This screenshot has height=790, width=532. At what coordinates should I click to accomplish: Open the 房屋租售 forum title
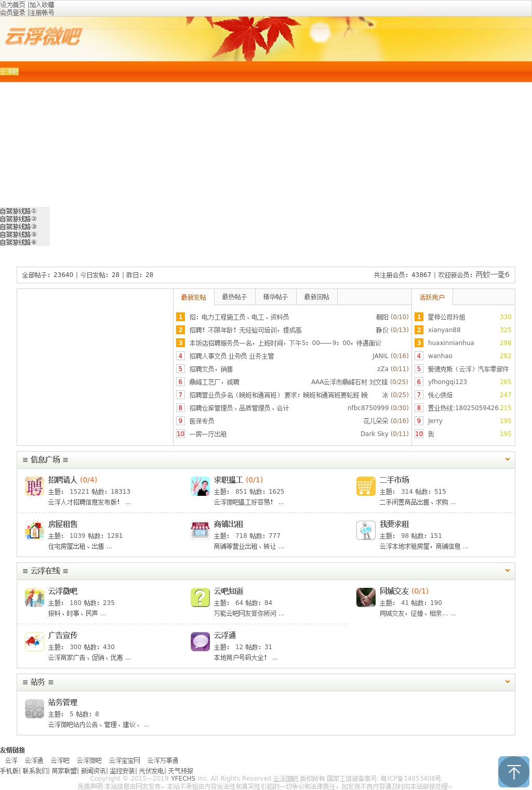(63, 524)
